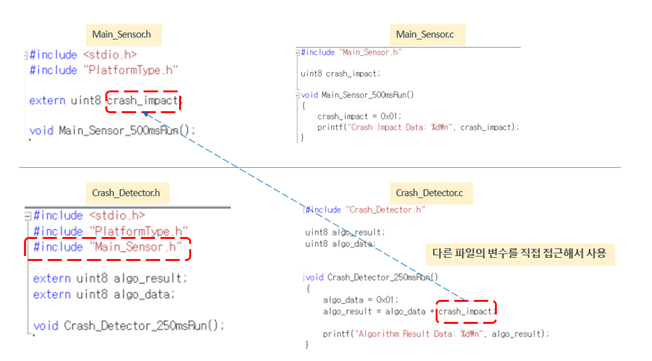The width and height of the screenshot is (652, 361).
Task: Click the printf "Crash Impact Data" line
Action: tap(418, 127)
